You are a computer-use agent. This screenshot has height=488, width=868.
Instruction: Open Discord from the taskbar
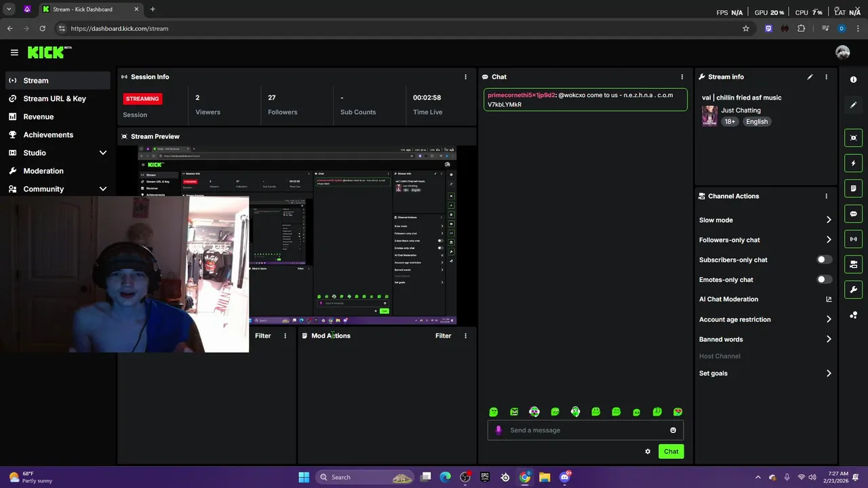pyautogui.click(x=565, y=477)
